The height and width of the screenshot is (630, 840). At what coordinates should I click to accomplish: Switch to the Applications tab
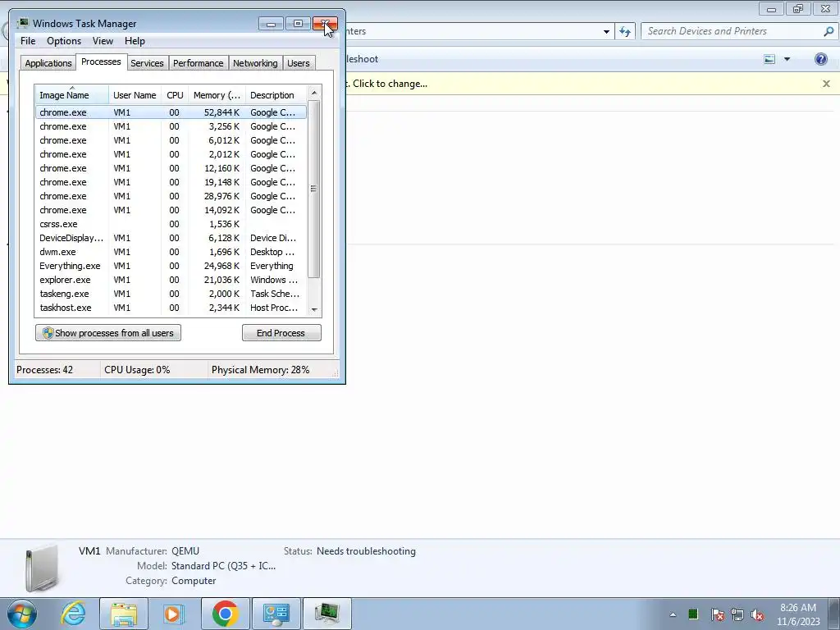pos(48,63)
